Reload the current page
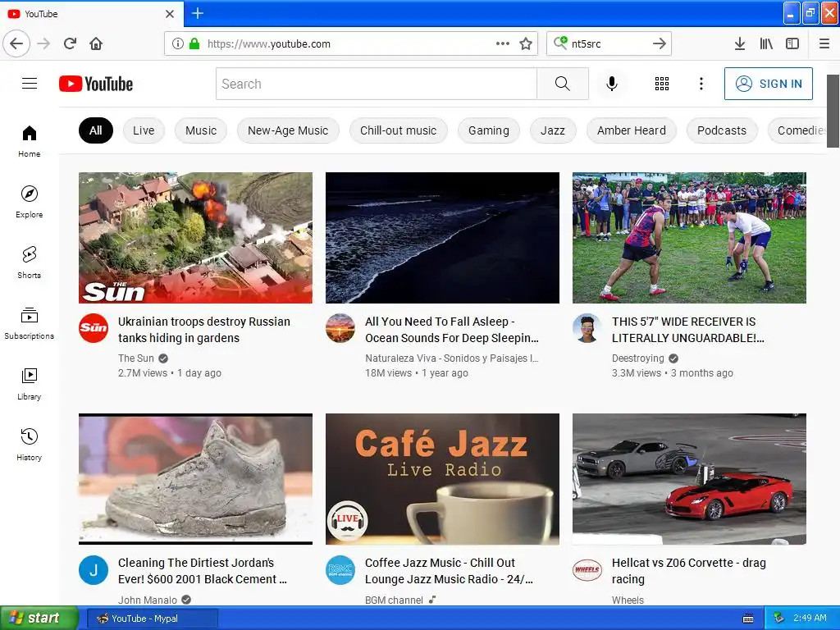The width and height of the screenshot is (840, 630). click(x=70, y=43)
